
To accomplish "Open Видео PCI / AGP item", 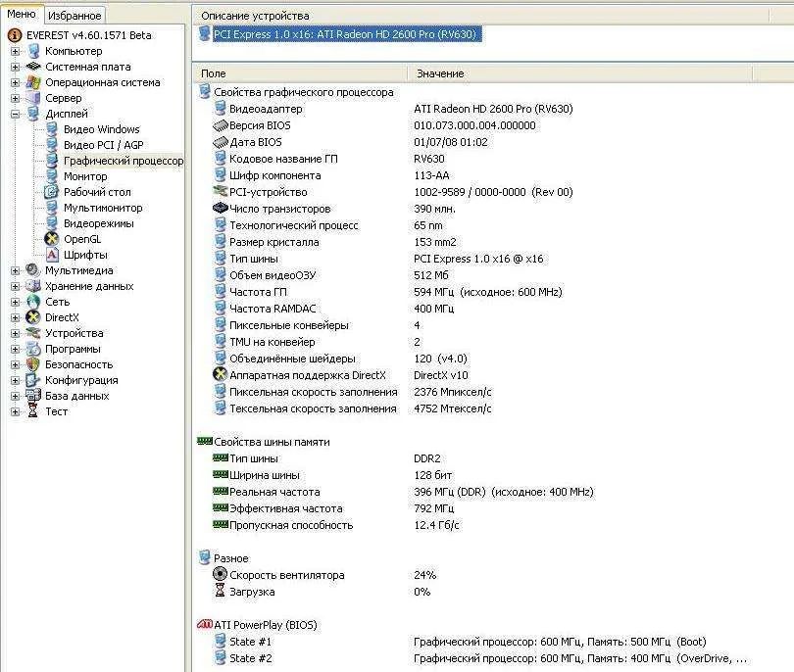I will point(104,145).
